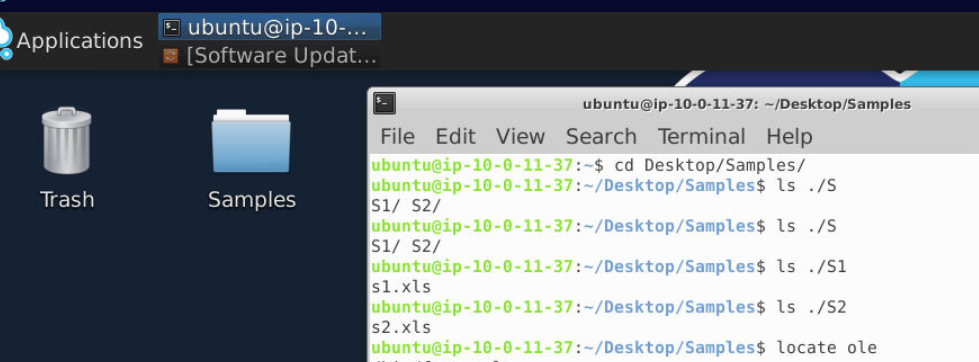Click the terminal window title bar icon
The width and height of the screenshot is (979, 362).
point(385,103)
